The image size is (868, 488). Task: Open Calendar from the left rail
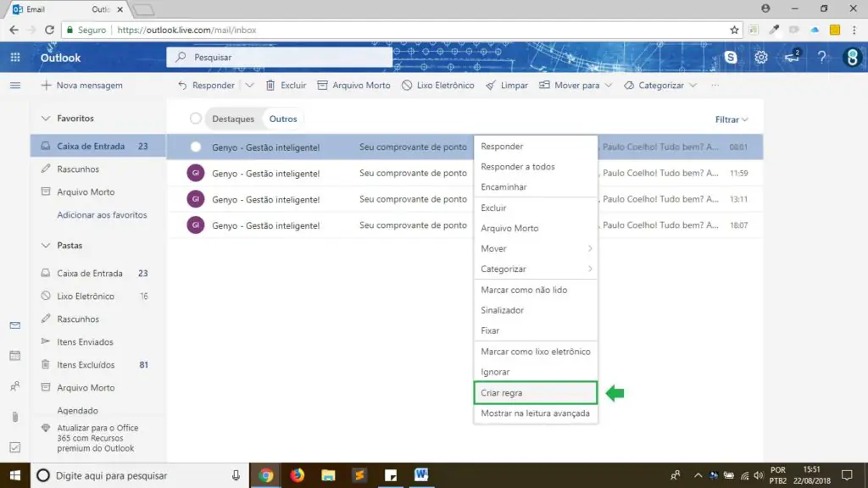click(x=15, y=356)
